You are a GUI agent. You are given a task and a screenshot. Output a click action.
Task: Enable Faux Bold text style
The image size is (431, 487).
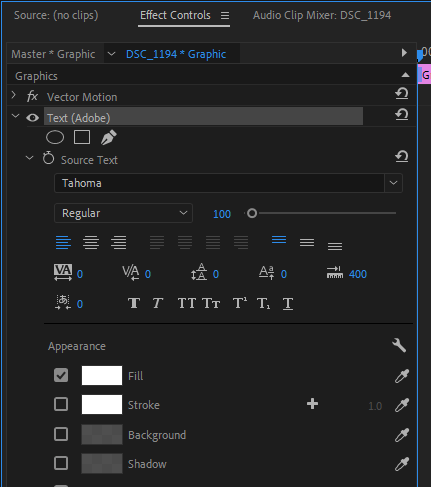[x=134, y=303]
